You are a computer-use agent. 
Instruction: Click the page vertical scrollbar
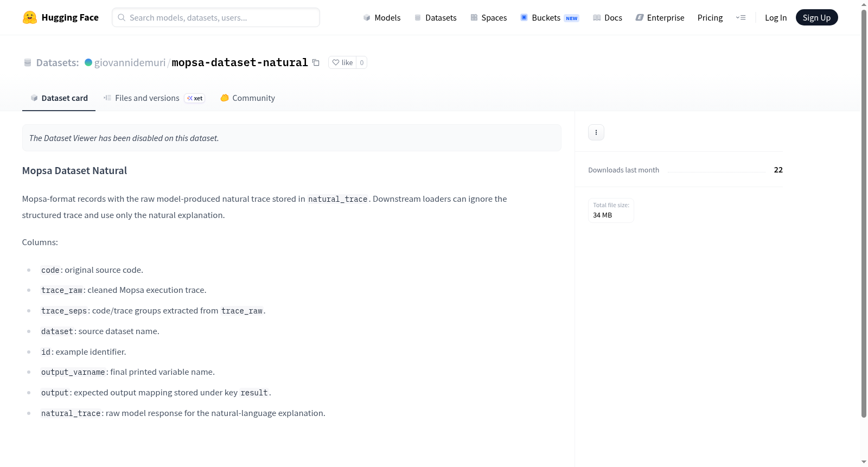[x=864, y=215]
